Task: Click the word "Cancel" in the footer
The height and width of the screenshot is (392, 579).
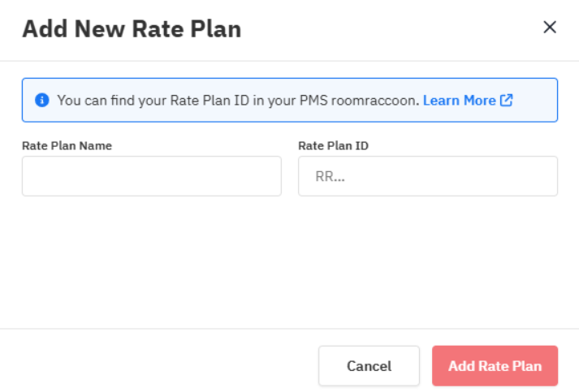Action: coord(369,366)
